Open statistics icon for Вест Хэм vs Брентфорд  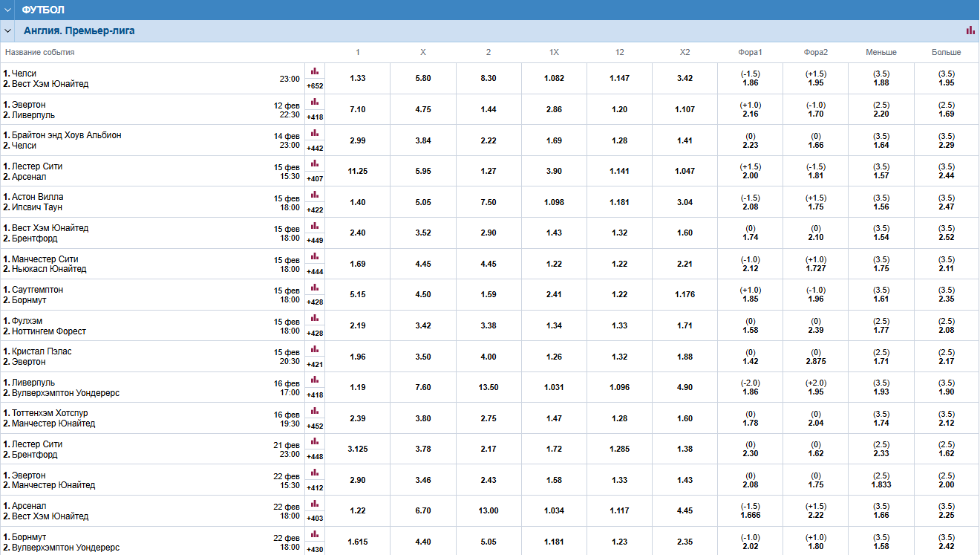315,226
